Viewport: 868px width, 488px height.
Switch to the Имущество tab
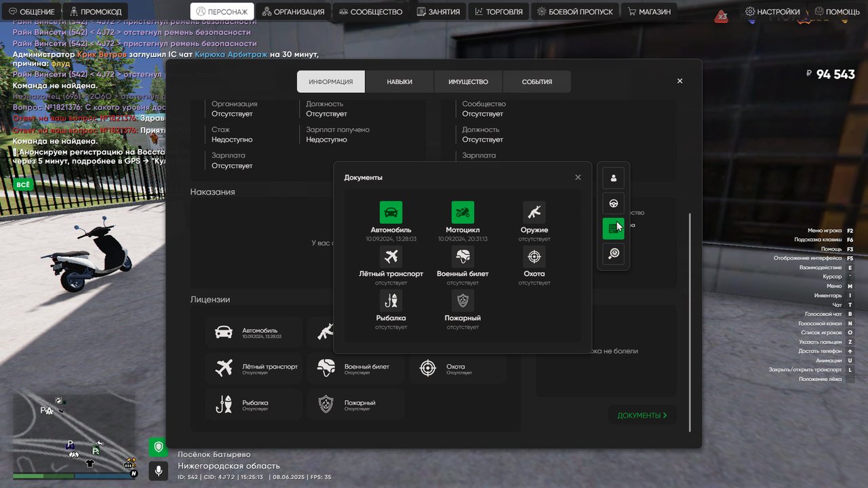(x=468, y=81)
